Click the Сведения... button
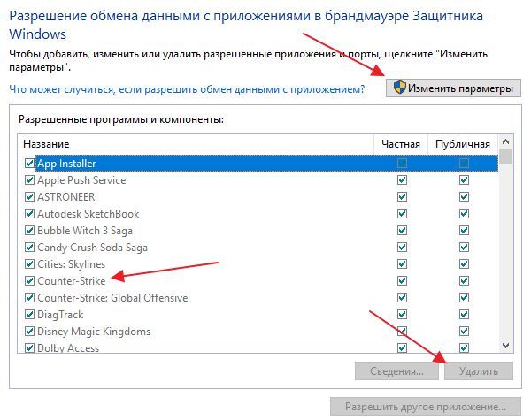The height and width of the screenshot is (420, 531). point(396,371)
